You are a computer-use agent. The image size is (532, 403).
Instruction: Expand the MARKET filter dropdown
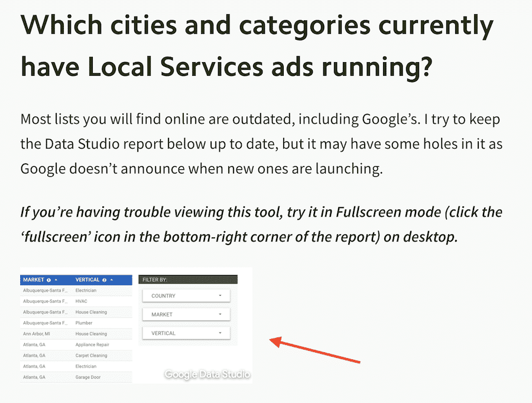[186, 314]
